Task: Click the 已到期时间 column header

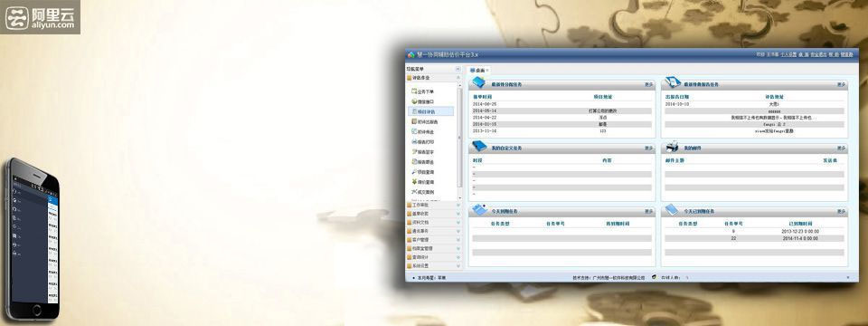Action: [800, 224]
